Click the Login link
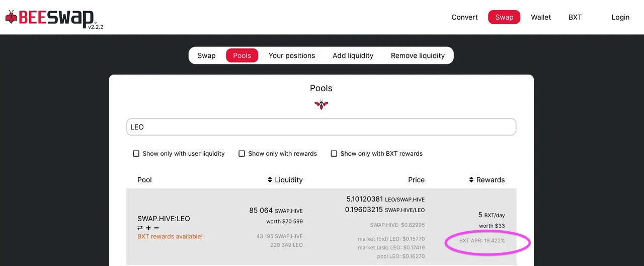 pos(620,17)
